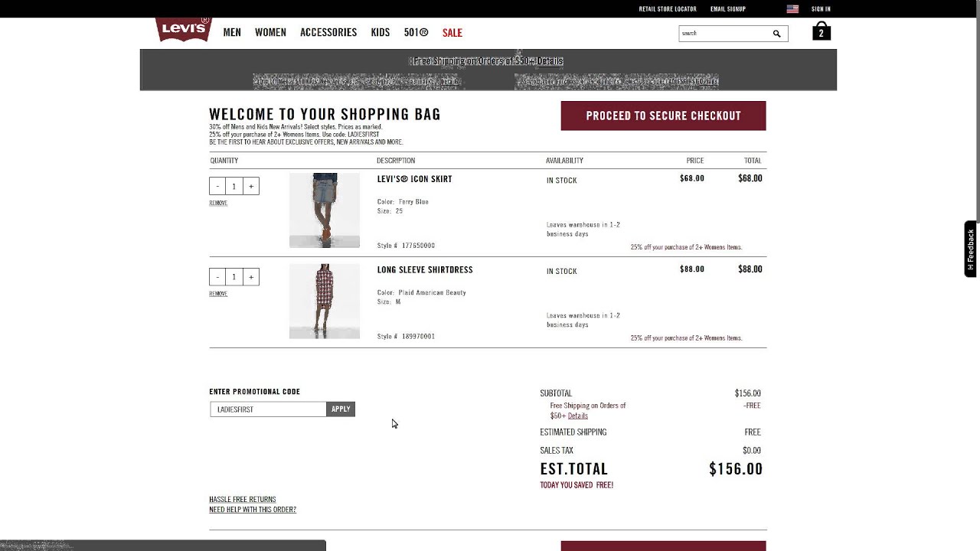980x551 pixels.
Task: Select the Sales Tax value $0.00
Action: 752,451
